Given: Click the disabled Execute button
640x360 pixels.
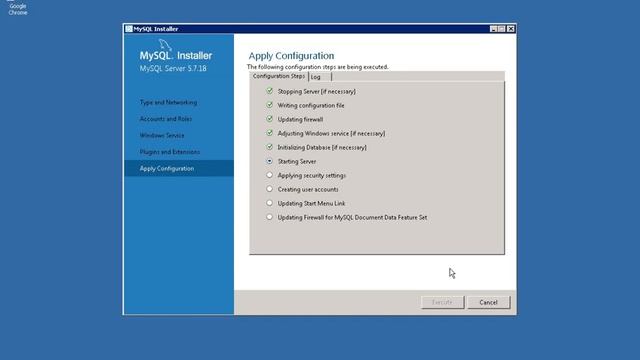Looking at the screenshot, I should 442,302.
